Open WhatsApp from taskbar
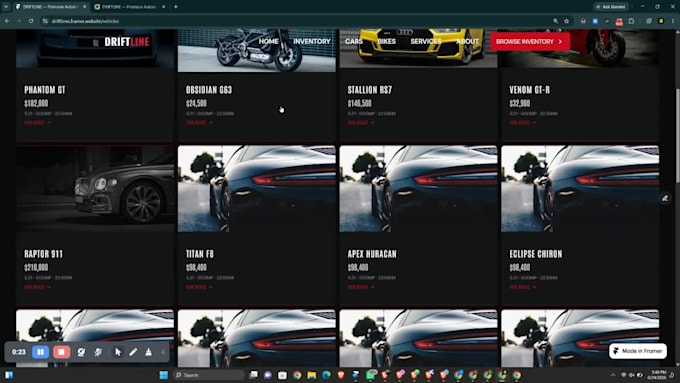 [370, 375]
